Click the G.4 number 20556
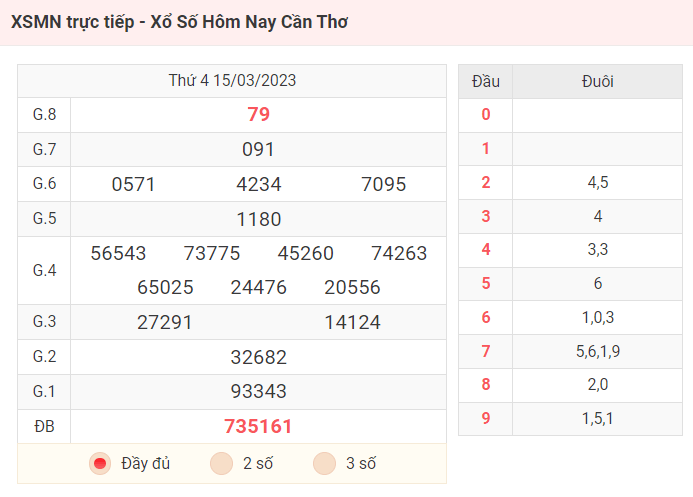This screenshot has width=693, height=497. point(352,288)
